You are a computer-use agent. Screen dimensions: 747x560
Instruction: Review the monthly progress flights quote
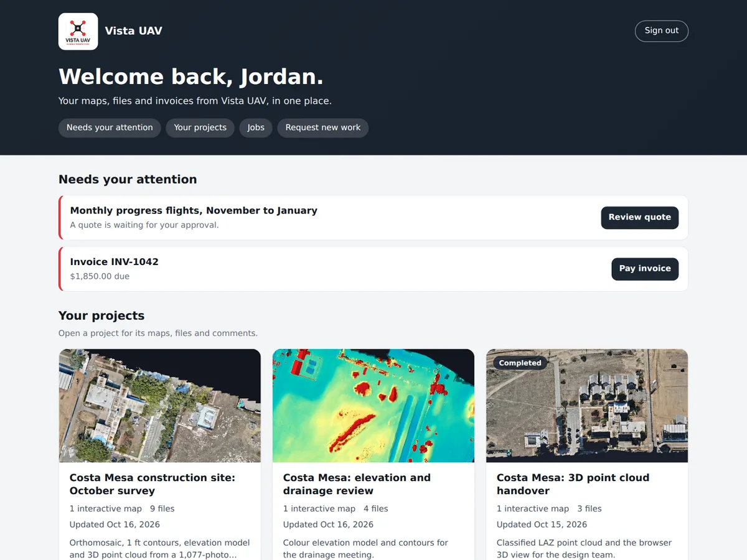pos(639,218)
